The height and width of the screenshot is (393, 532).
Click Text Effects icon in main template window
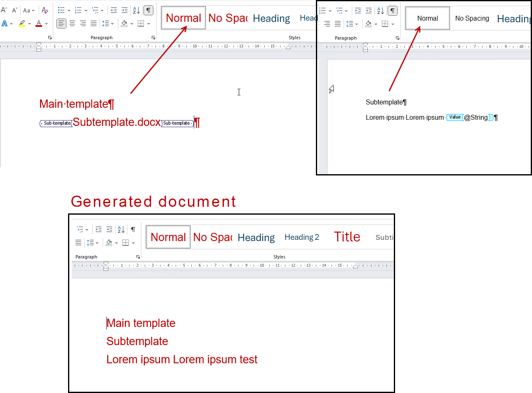[5, 24]
